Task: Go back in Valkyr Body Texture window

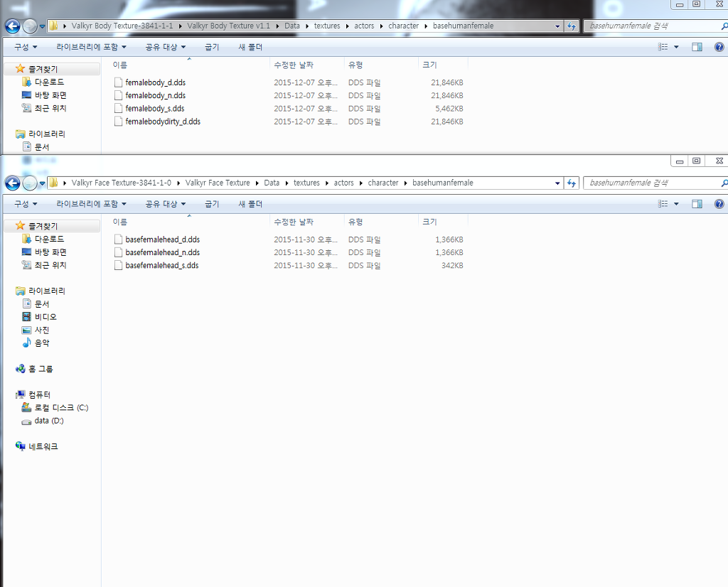Action: 13,26
